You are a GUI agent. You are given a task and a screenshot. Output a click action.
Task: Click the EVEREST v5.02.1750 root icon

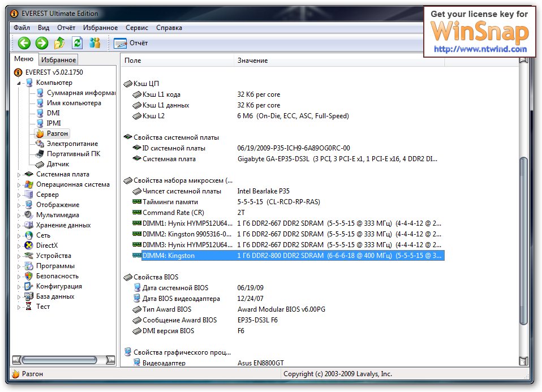(x=18, y=72)
